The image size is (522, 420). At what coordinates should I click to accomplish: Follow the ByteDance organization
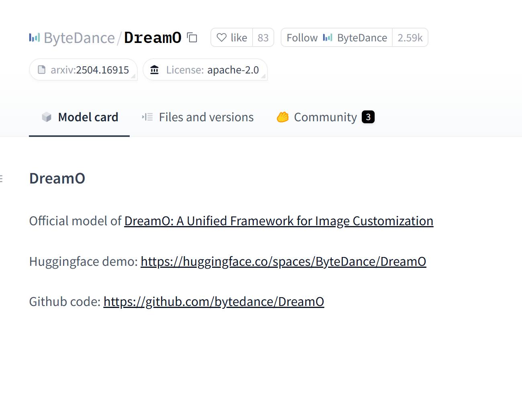(x=336, y=38)
